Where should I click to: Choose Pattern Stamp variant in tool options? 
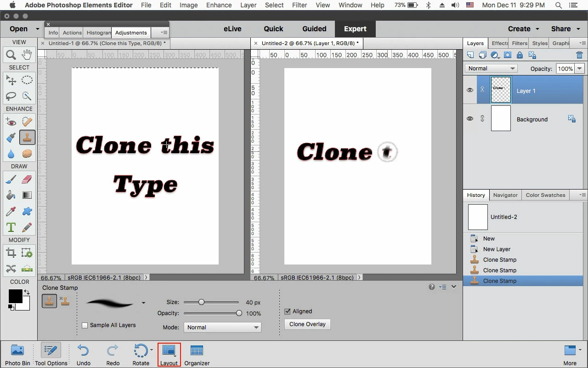pos(65,301)
